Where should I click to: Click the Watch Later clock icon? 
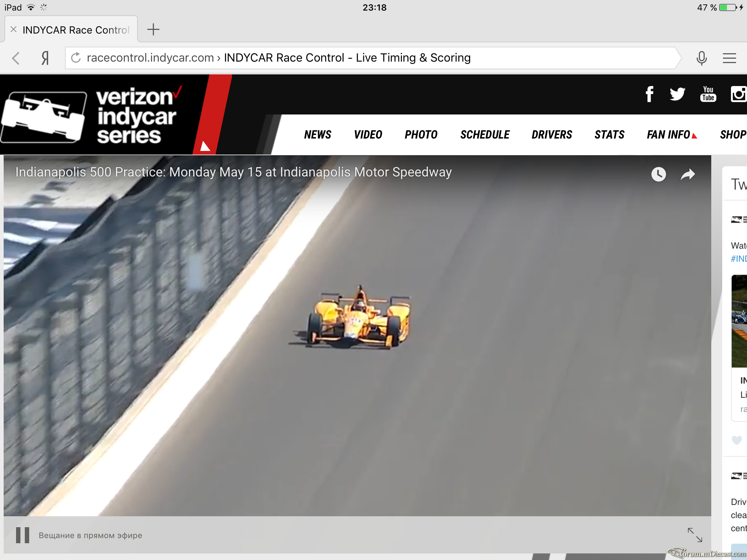658,174
